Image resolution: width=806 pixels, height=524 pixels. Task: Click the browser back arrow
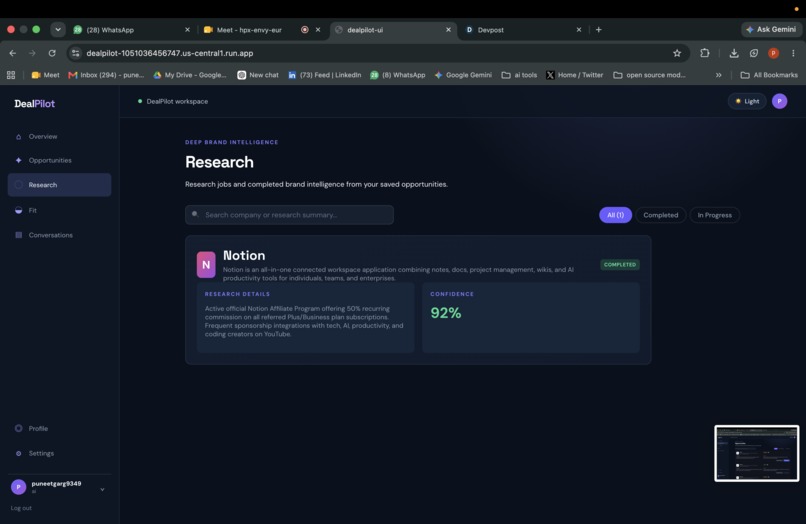click(x=13, y=53)
